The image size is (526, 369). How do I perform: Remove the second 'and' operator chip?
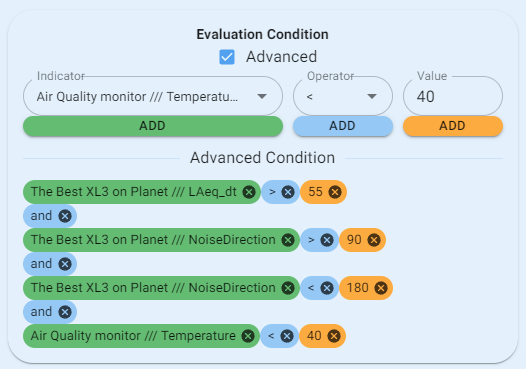pos(65,264)
